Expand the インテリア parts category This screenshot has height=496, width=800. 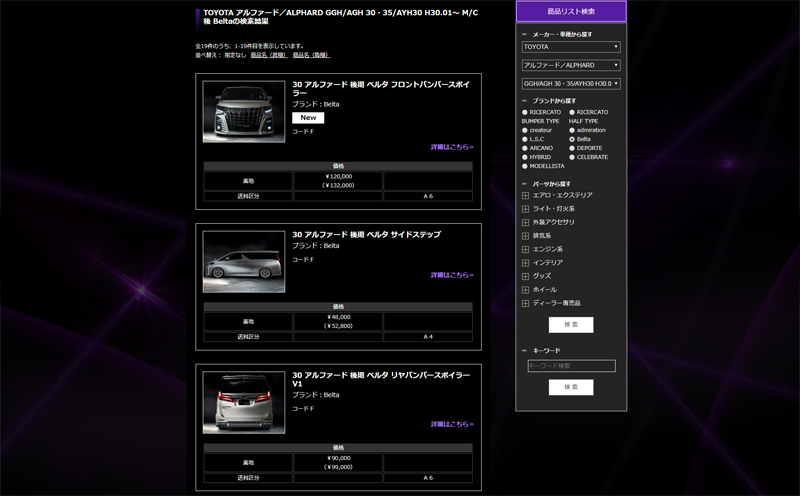(x=526, y=263)
